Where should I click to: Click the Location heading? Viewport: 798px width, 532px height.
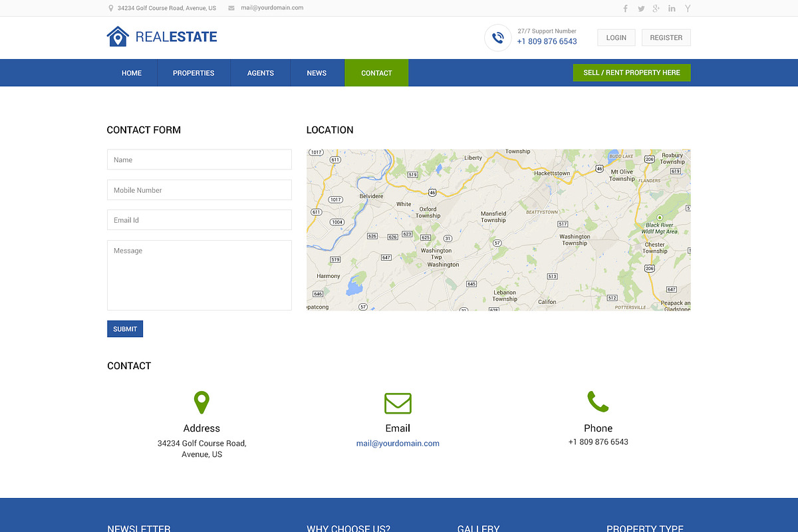tap(330, 130)
